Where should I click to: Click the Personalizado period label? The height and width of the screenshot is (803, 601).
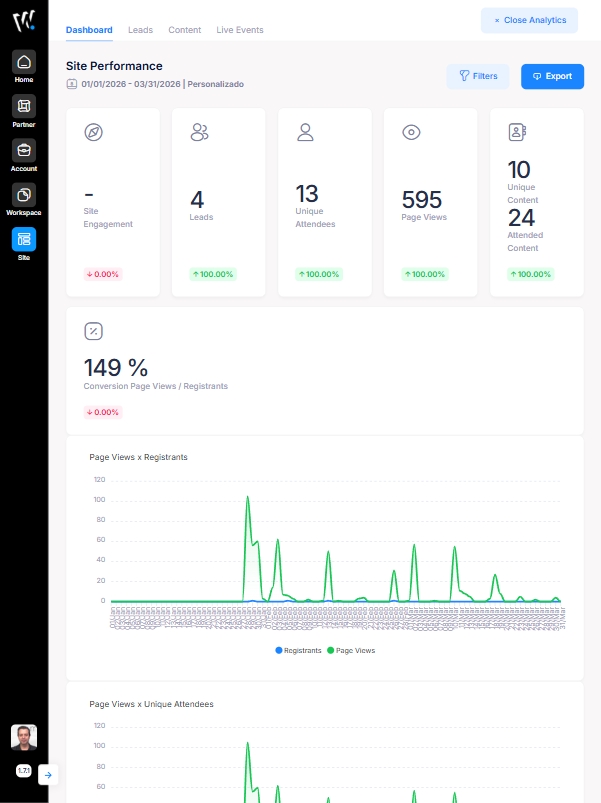216,84
